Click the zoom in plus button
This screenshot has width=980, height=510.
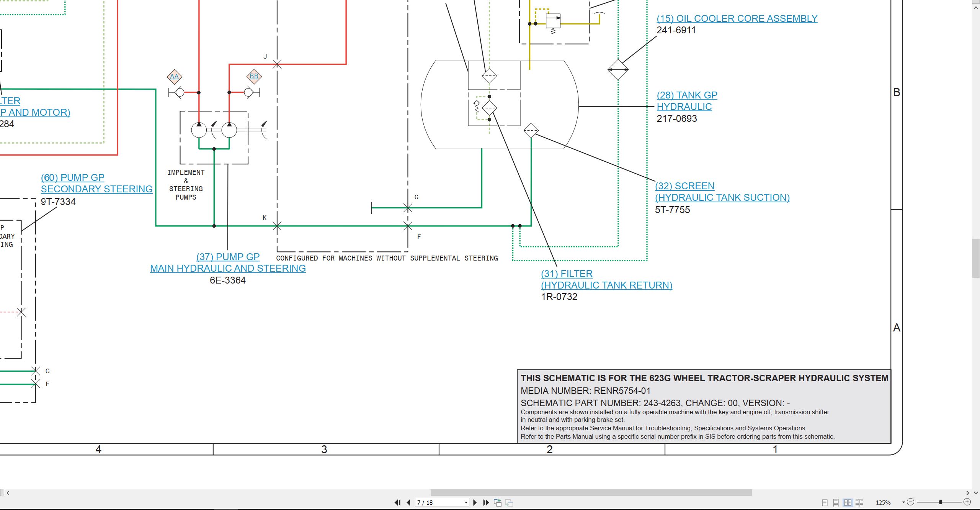(x=967, y=502)
